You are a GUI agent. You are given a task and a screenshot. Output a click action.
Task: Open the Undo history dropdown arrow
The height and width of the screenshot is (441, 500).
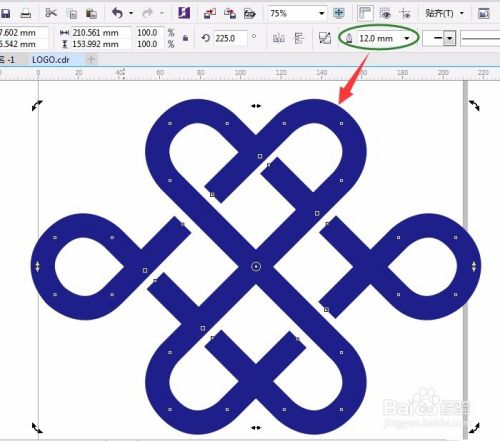pyautogui.click(x=131, y=13)
